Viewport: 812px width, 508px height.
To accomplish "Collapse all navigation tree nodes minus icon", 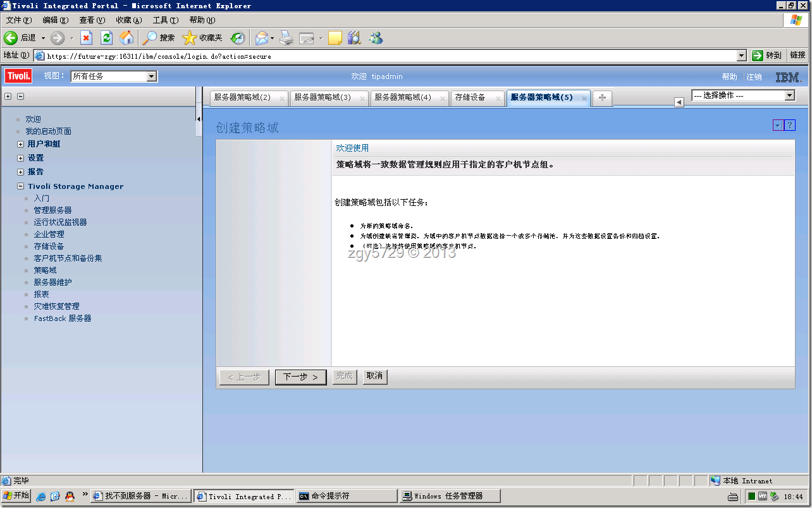I will click(x=20, y=97).
